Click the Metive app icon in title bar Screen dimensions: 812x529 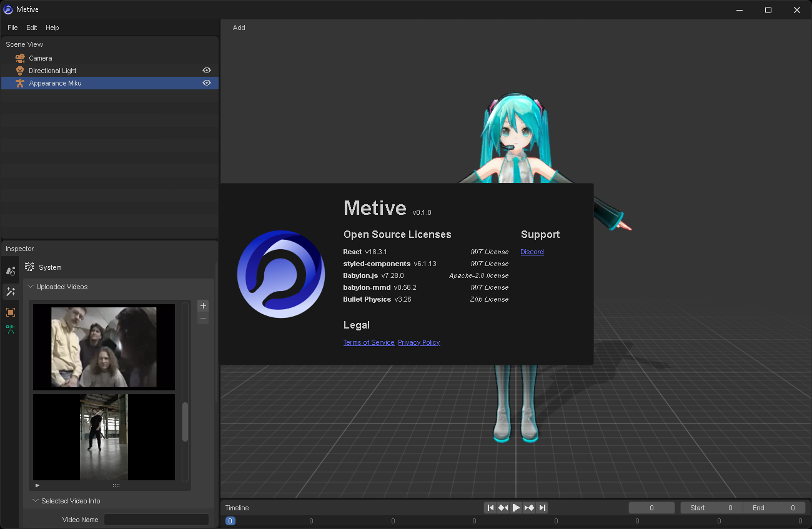(x=8, y=9)
